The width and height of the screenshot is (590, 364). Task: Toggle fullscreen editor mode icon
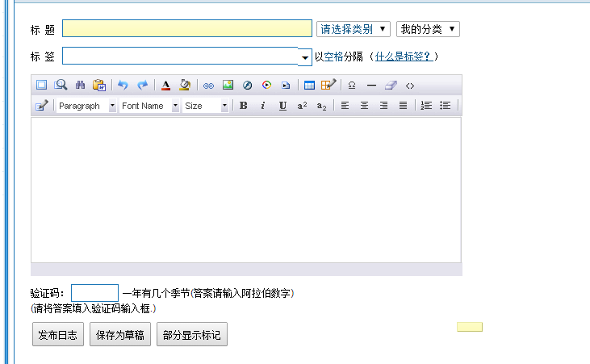[41, 85]
